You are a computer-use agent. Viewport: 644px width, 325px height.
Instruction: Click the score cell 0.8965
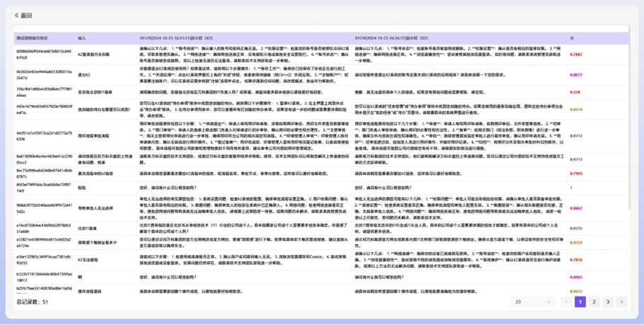[x=576, y=277]
